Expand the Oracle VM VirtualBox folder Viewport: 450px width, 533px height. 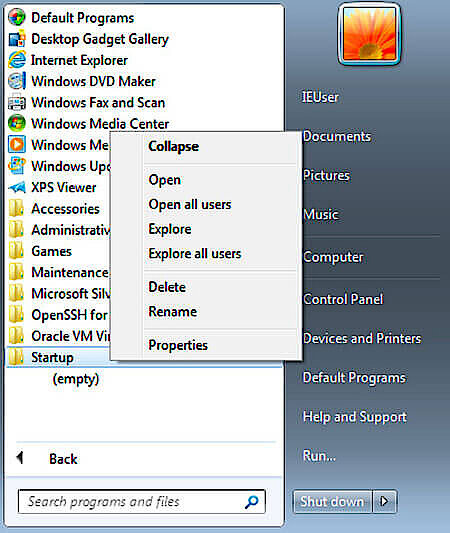click(59, 336)
